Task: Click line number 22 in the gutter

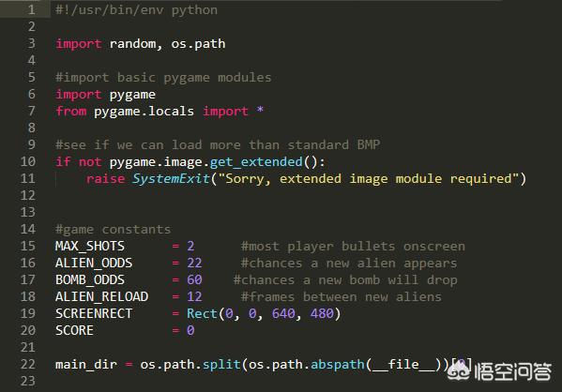Action: [x=27, y=364]
